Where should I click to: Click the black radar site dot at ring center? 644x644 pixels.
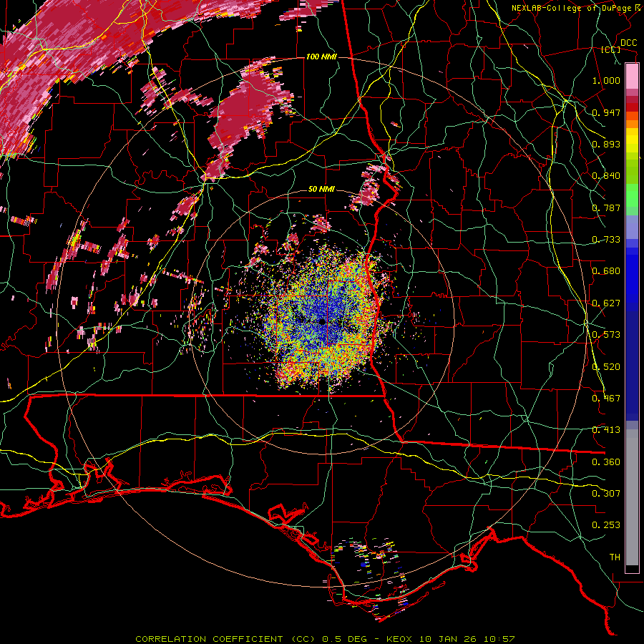[x=322, y=321]
